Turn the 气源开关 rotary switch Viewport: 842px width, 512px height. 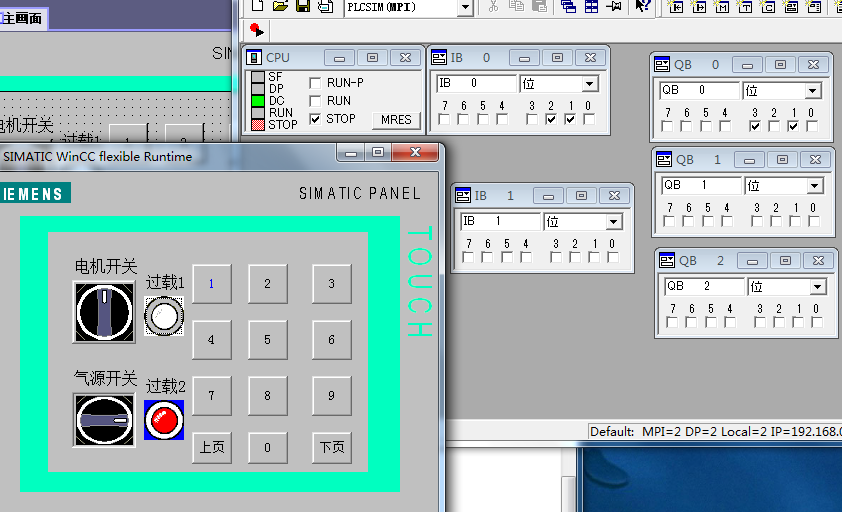click(x=104, y=420)
